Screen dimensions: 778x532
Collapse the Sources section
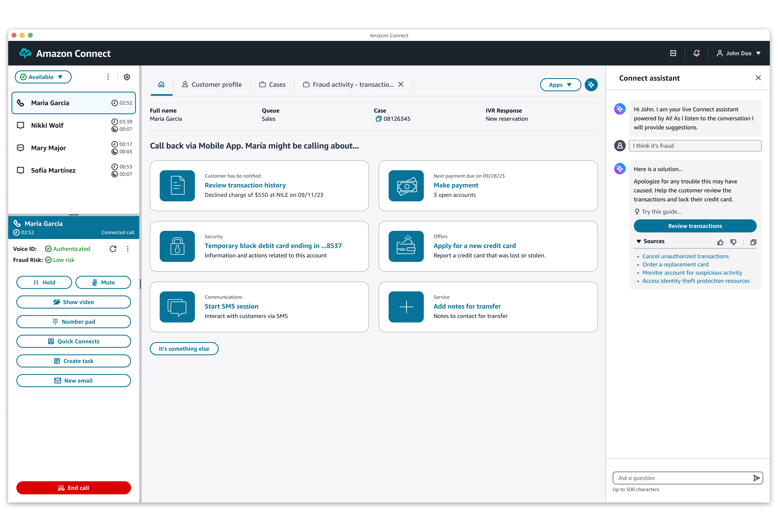pyautogui.click(x=639, y=241)
